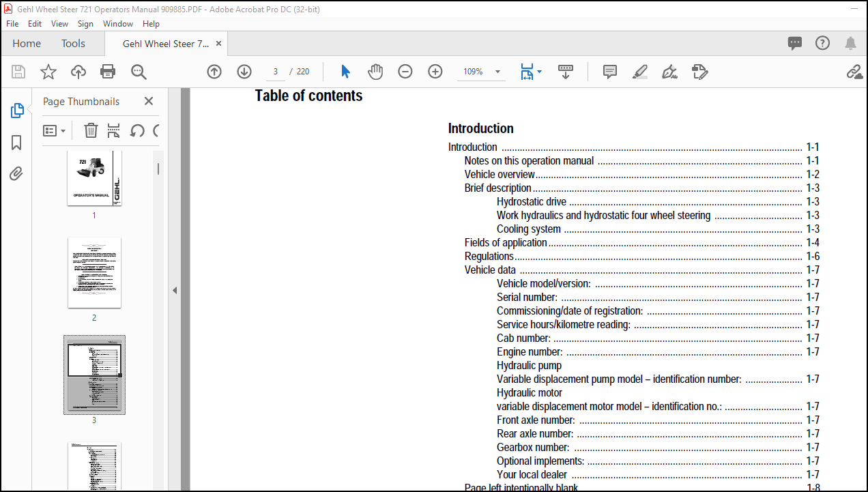Open the find text magnifier tool

(139, 72)
